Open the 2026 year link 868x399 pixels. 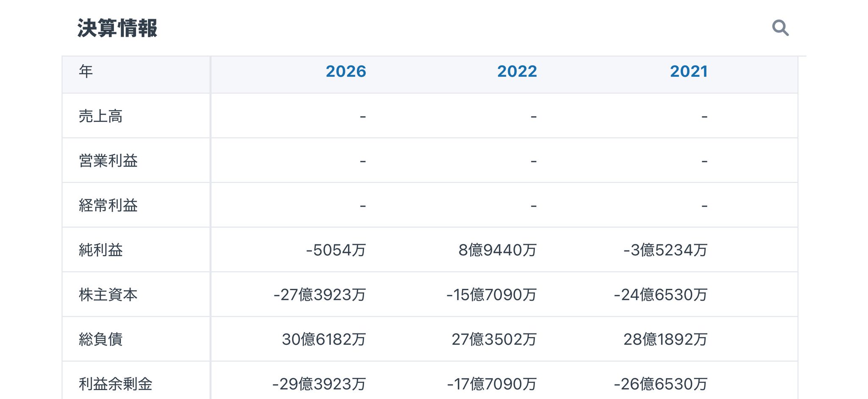[346, 71]
